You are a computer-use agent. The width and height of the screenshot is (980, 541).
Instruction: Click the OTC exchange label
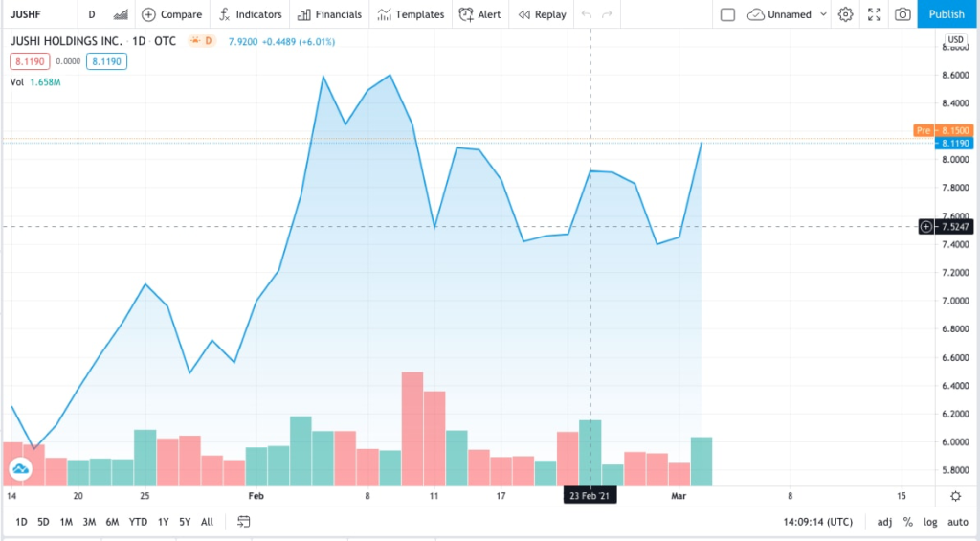[x=165, y=41]
